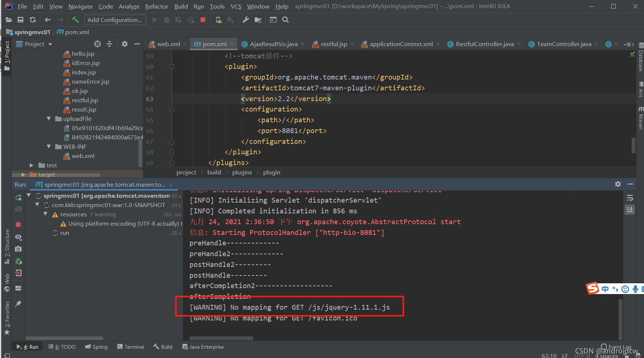The height and width of the screenshot is (358, 644).
Task: Click the plugins breadcrumb
Action: [x=242, y=172]
